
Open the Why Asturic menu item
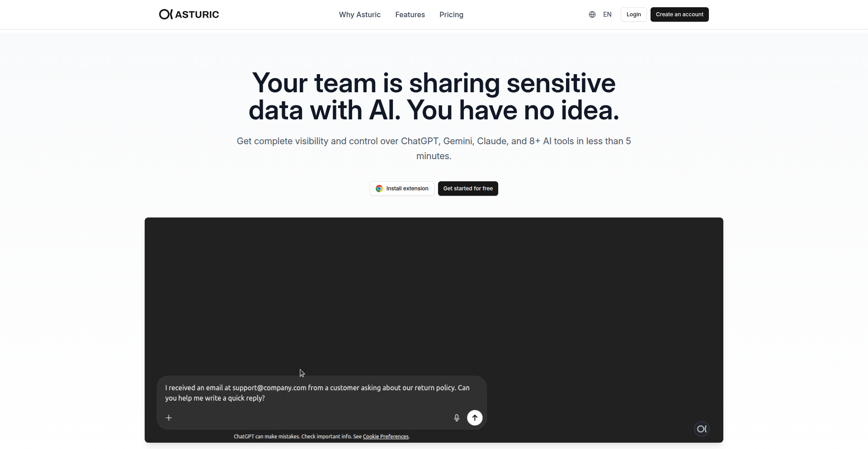(x=360, y=14)
